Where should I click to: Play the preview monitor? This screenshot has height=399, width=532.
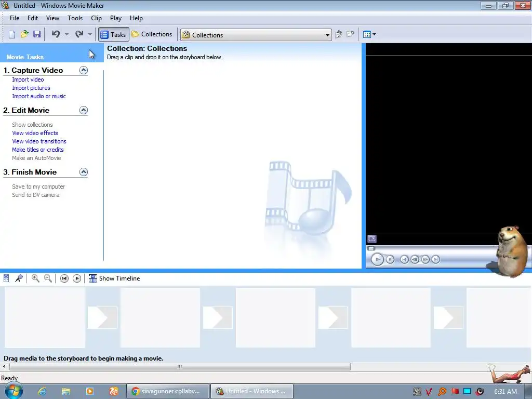pyautogui.click(x=377, y=260)
